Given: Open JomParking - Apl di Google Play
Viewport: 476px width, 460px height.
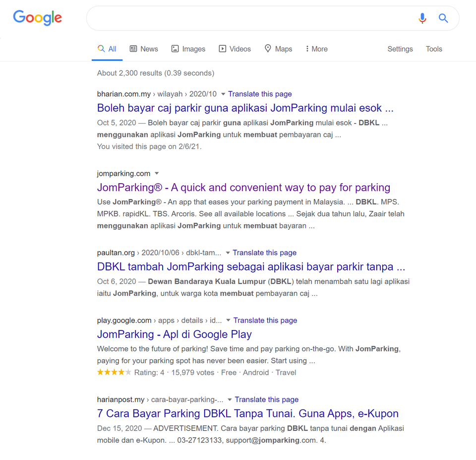Looking at the screenshot, I should point(174,334).
